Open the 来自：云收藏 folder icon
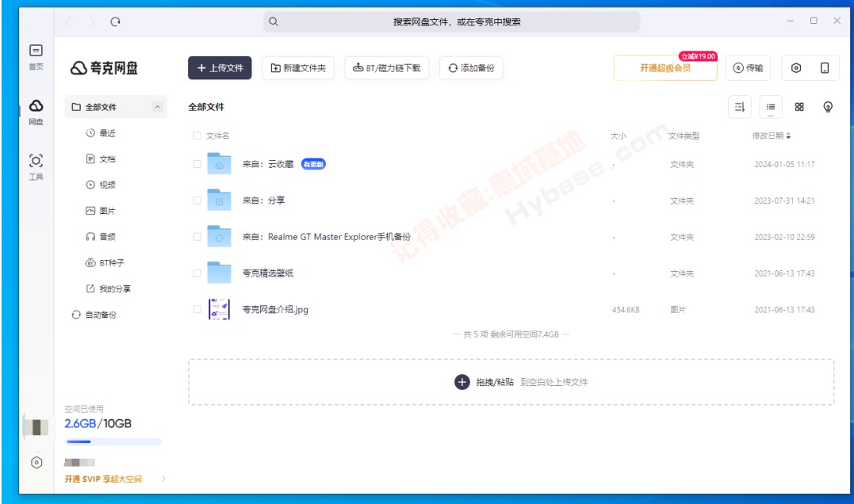 [219, 163]
